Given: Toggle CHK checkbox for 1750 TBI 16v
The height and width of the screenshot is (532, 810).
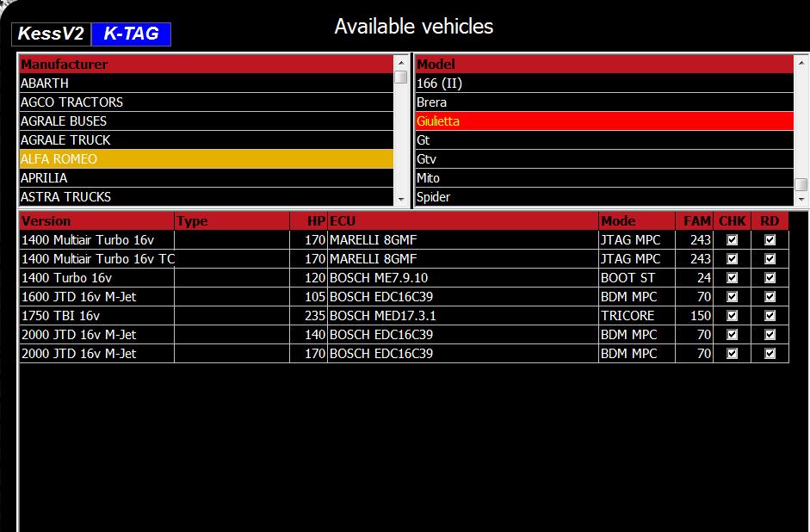Looking at the screenshot, I should (x=732, y=316).
